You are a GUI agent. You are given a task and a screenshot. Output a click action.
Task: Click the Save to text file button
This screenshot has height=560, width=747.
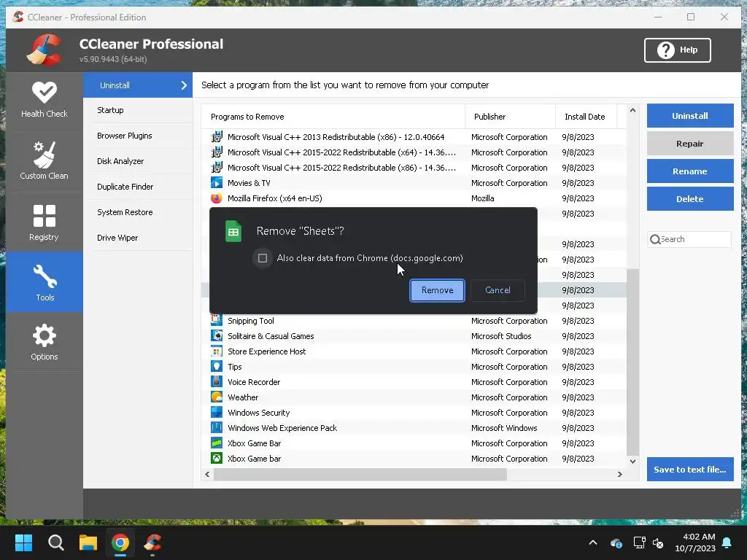pyautogui.click(x=690, y=470)
